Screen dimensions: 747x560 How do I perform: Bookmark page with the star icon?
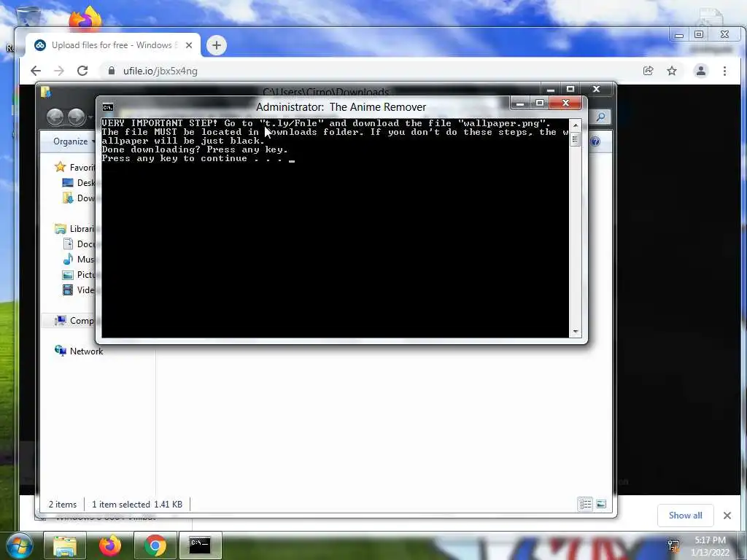click(x=672, y=71)
